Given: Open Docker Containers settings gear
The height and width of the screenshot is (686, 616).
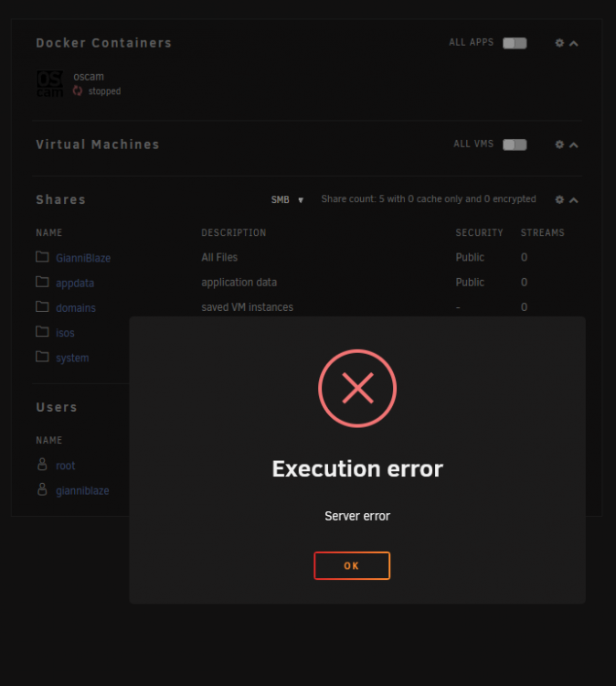Looking at the screenshot, I should pos(559,43).
